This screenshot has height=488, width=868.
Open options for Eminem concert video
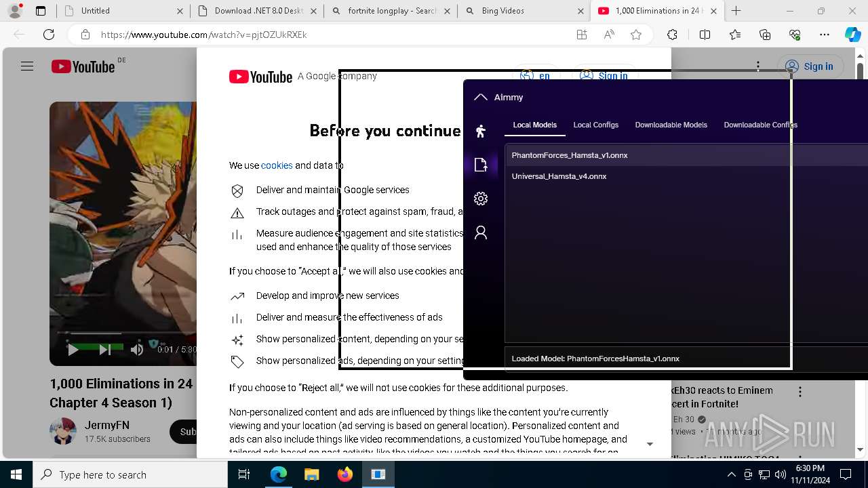[800, 392]
